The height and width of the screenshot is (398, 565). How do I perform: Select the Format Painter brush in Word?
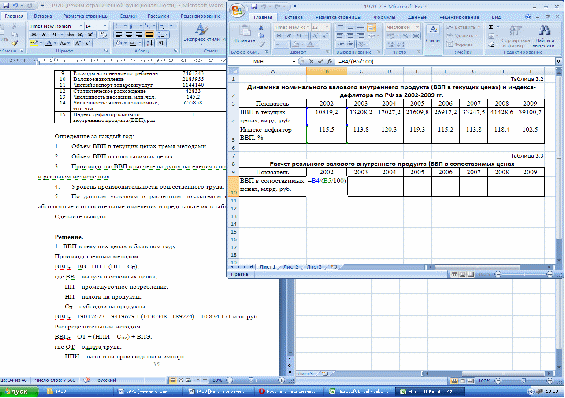point(14,43)
